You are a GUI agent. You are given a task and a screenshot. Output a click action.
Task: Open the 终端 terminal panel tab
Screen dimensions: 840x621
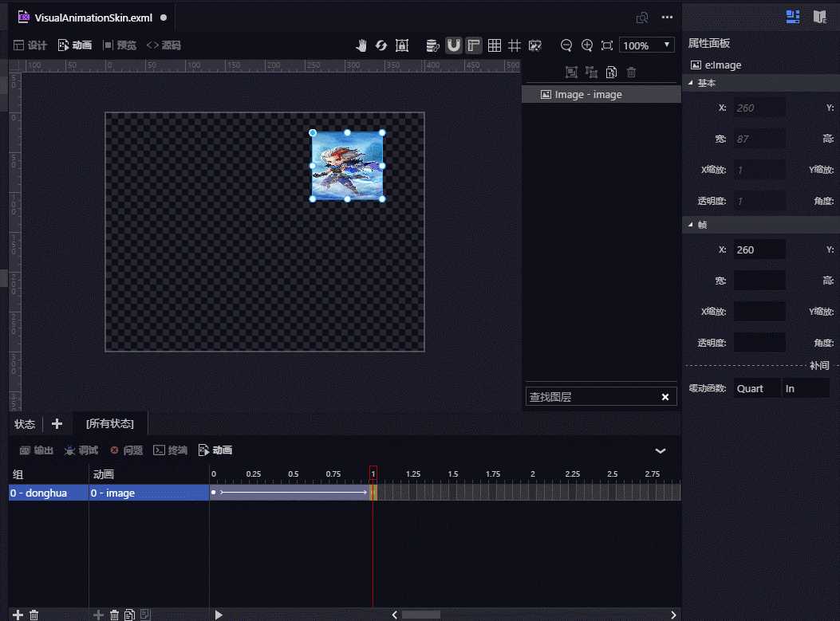point(171,450)
